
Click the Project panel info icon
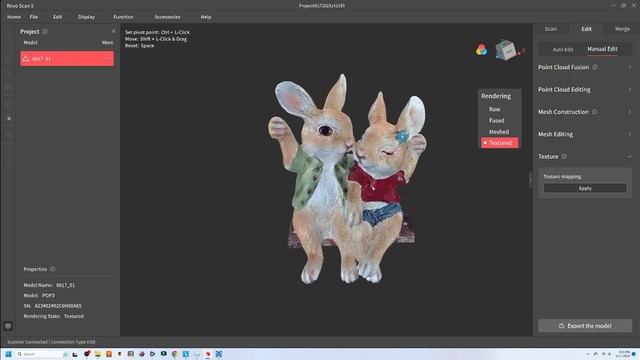point(45,31)
